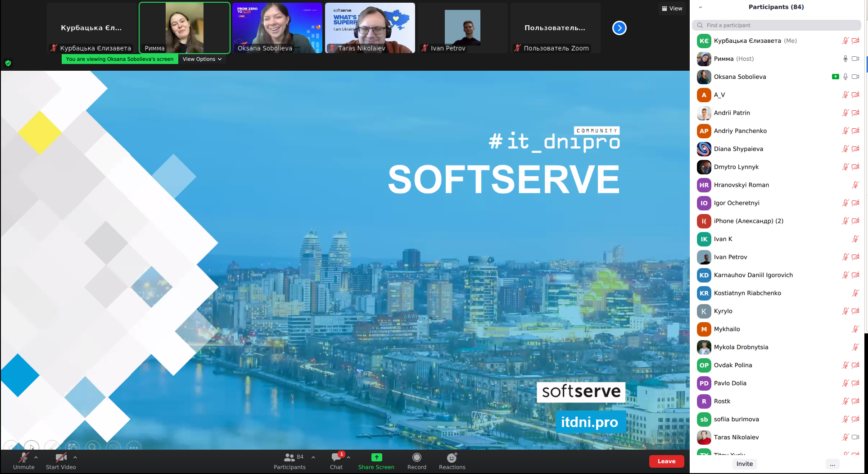Open audio options arrow beside Unmute

click(x=36, y=457)
